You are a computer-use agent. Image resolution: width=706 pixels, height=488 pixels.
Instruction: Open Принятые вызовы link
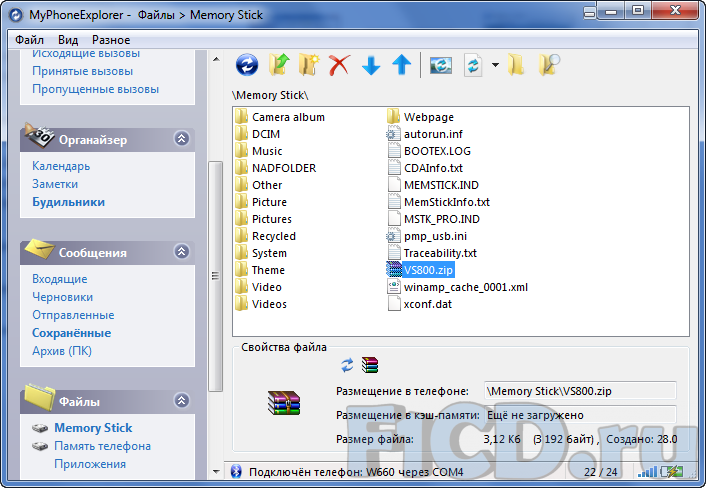82,71
